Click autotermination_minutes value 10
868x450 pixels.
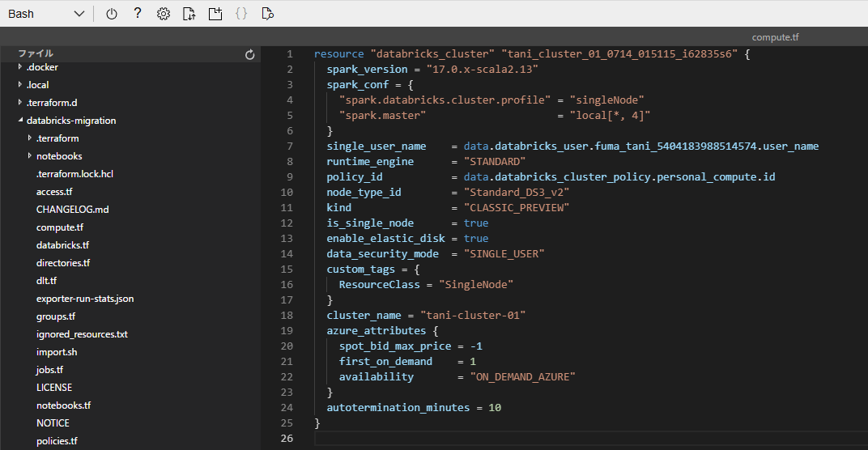click(495, 407)
